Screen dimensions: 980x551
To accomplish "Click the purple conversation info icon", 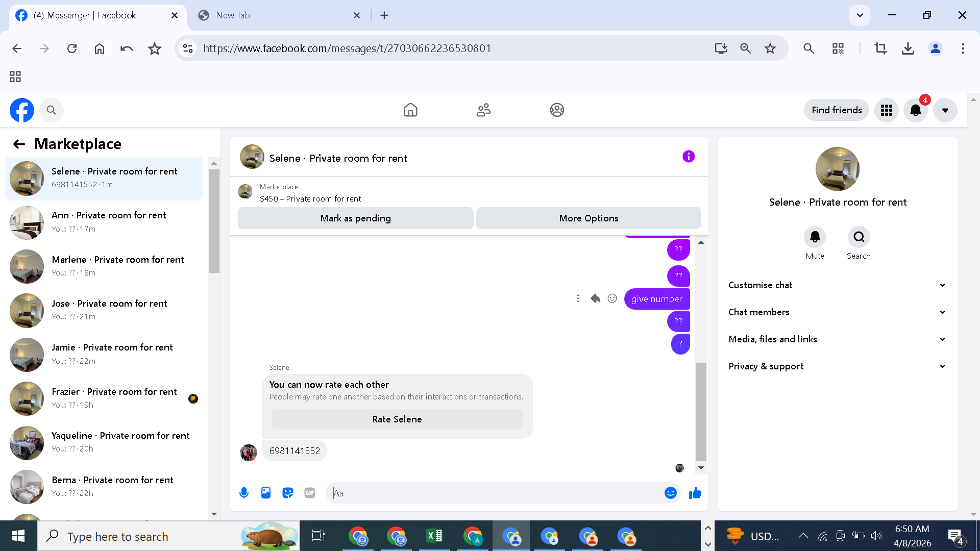I will tap(689, 157).
